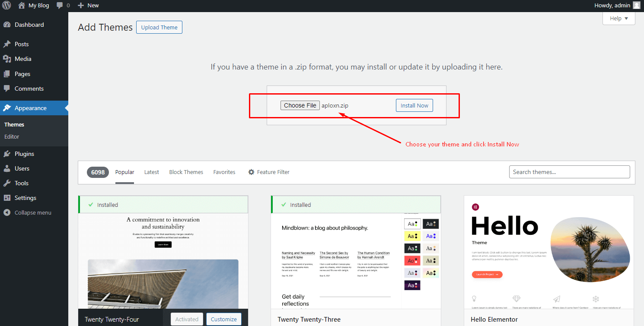Image resolution: width=644 pixels, height=326 pixels.
Task: Open Themes submenu under Appearance
Action: tap(14, 124)
